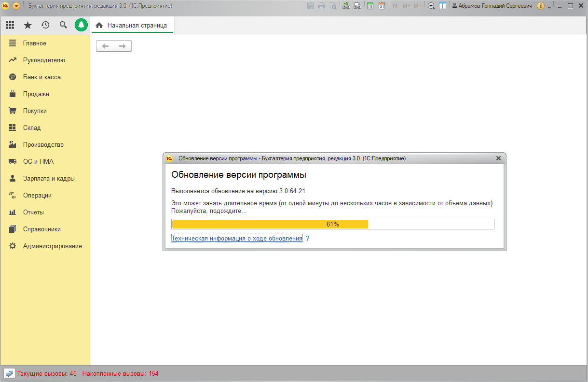This screenshot has height=382, width=588.
Task: Open the Зарплата и кадры section
Action: pos(45,179)
